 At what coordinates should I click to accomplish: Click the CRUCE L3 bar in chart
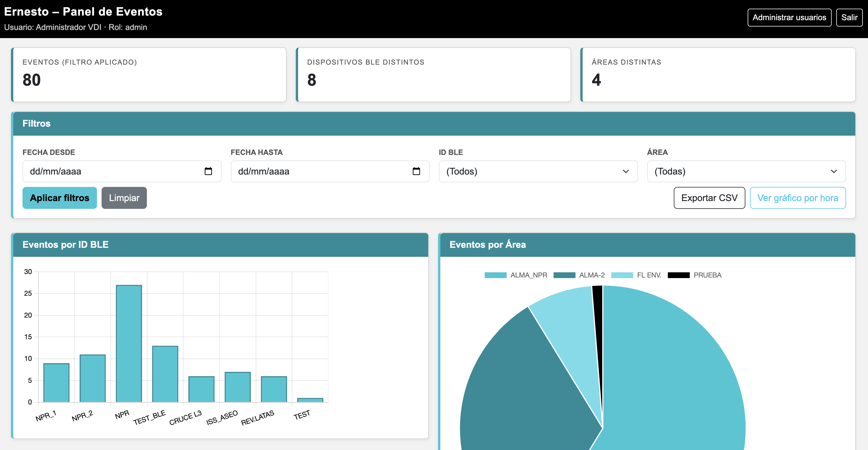coord(201,389)
